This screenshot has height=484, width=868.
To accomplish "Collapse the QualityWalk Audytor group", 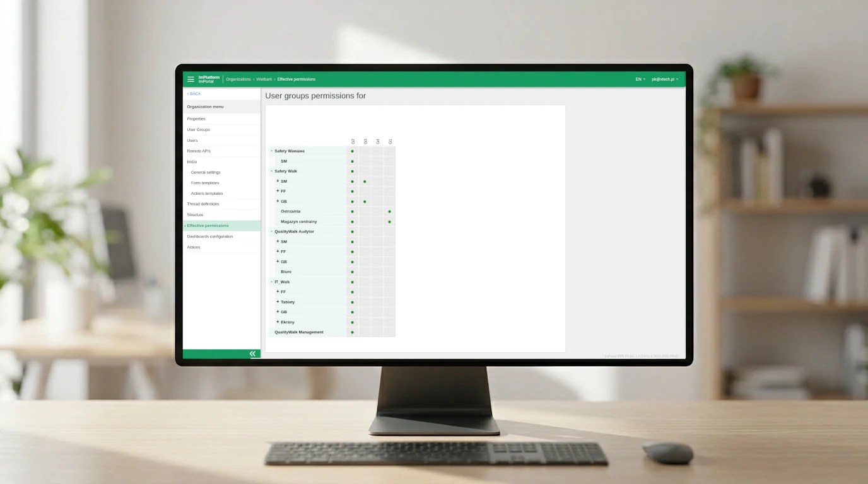I will [x=272, y=231].
